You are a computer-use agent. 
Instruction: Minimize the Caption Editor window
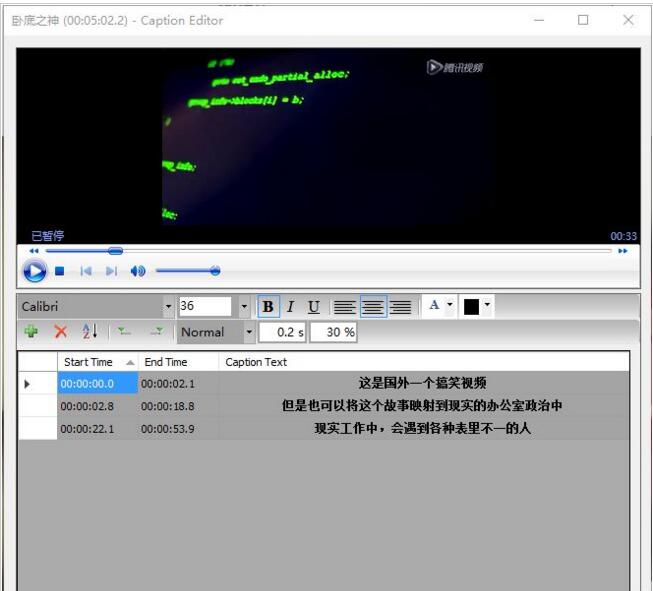[x=539, y=20]
